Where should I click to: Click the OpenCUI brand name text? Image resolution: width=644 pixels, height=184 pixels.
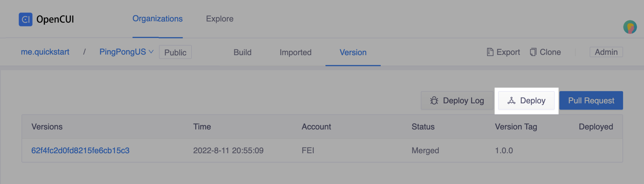coord(55,19)
